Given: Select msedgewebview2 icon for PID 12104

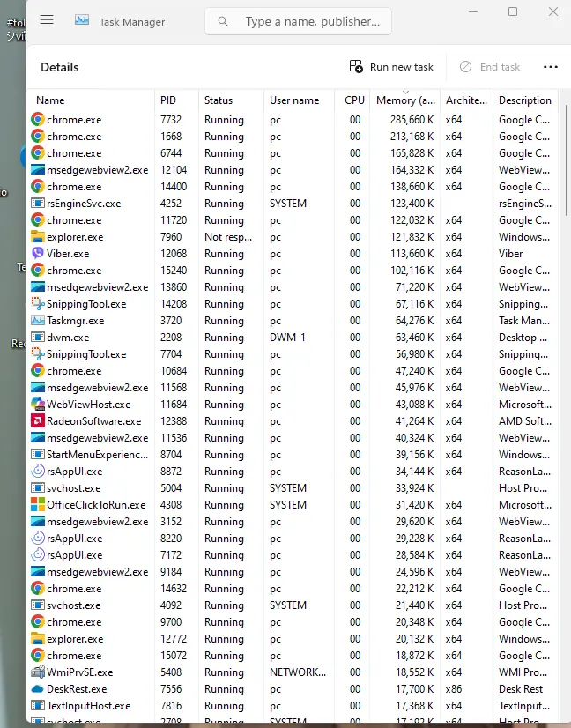Looking at the screenshot, I should 38,169.
